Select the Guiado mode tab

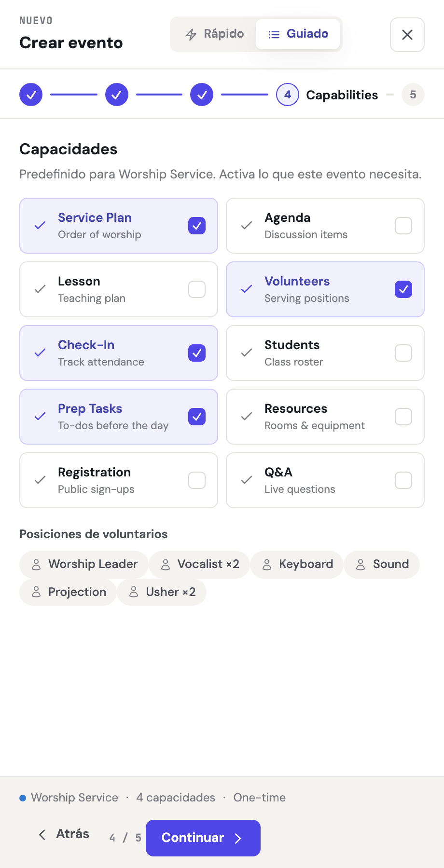click(x=298, y=34)
